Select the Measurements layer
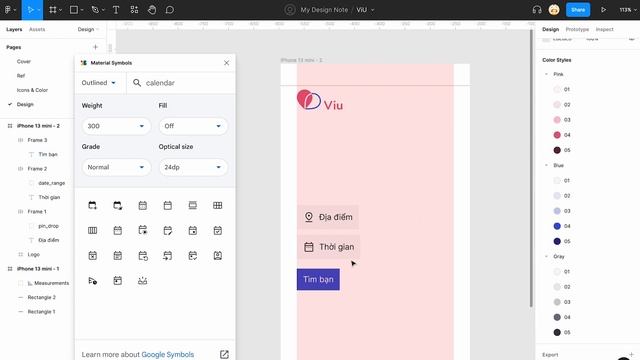Image resolution: width=640 pixels, height=360 pixels. [51, 283]
